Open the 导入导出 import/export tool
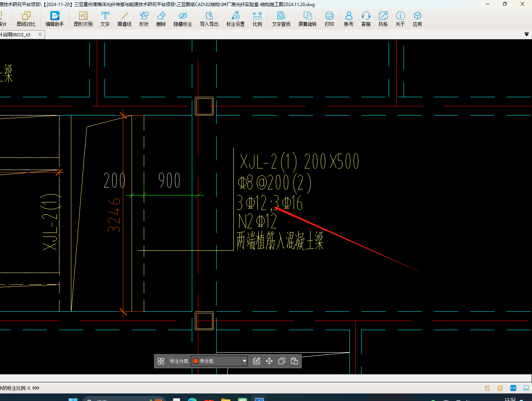 point(209,19)
